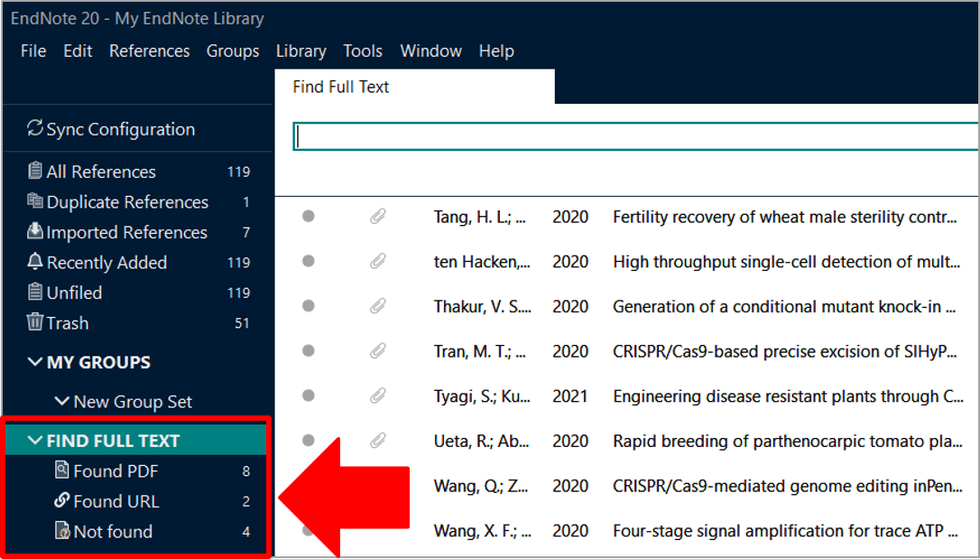Click the count 7 beside Imported References
Viewport: 980px width, 559px height.
[x=246, y=233]
